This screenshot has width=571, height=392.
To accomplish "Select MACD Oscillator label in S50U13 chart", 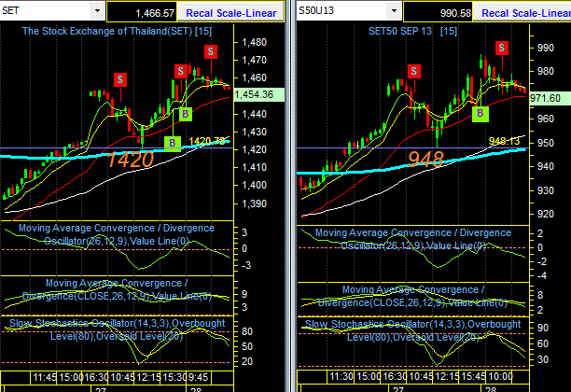I will click(413, 239).
